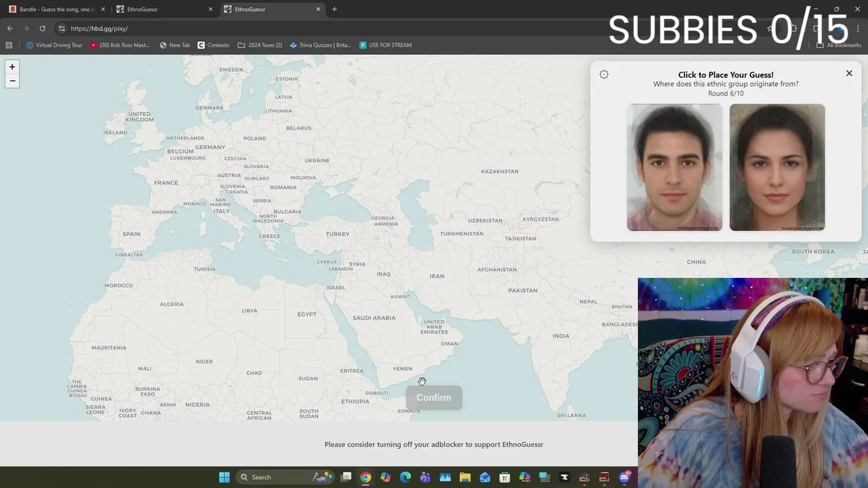
Task: Open the Bob Ross bookmark
Action: (x=120, y=45)
